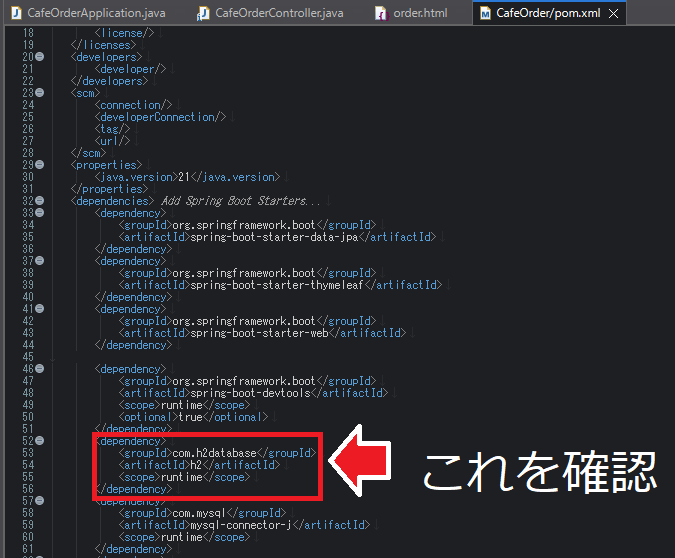Screen dimensions: 675x558
Task: Fold the h2database dependency at line 52
Action: [x=40, y=441]
